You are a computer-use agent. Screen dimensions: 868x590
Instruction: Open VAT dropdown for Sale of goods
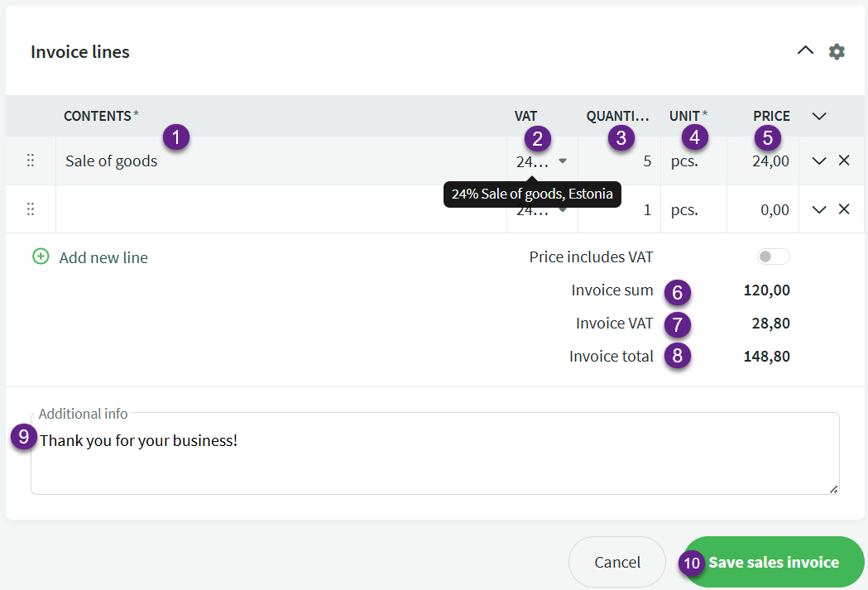[563, 161]
